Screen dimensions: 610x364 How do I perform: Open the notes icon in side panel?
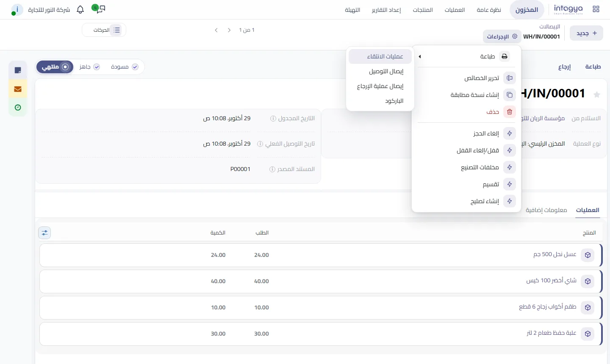pyautogui.click(x=18, y=70)
